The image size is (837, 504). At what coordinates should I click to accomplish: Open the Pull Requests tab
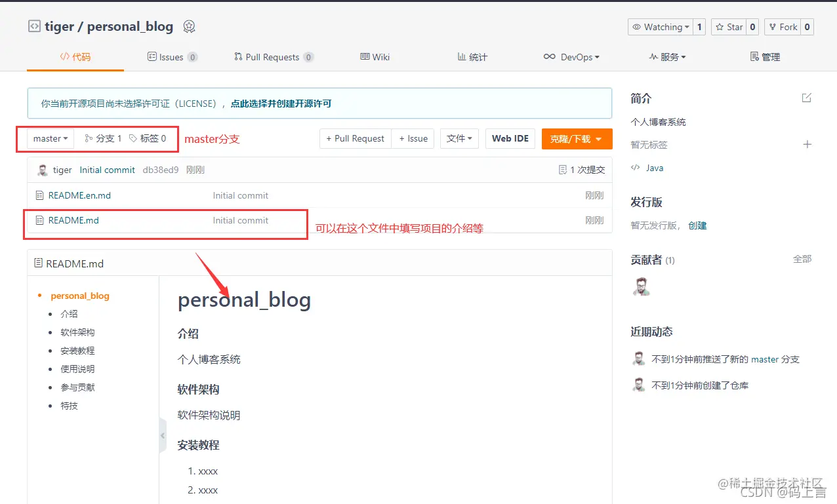(x=274, y=57)
